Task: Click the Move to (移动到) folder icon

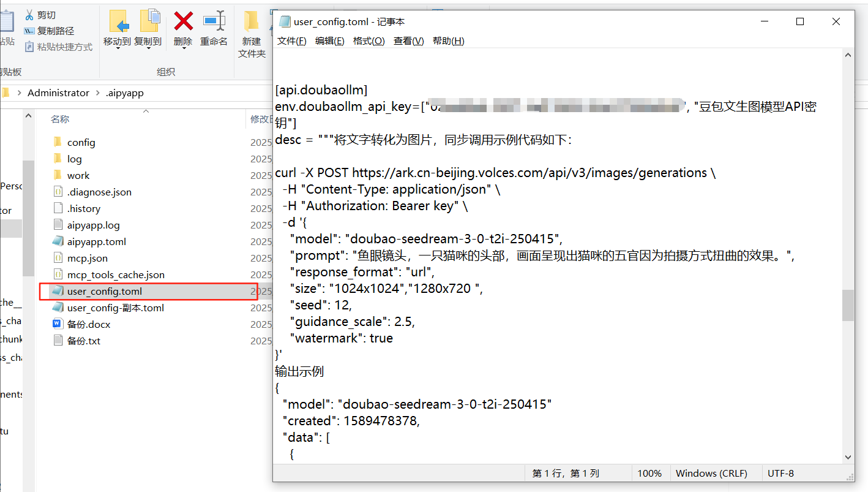Action: [118, 21]
